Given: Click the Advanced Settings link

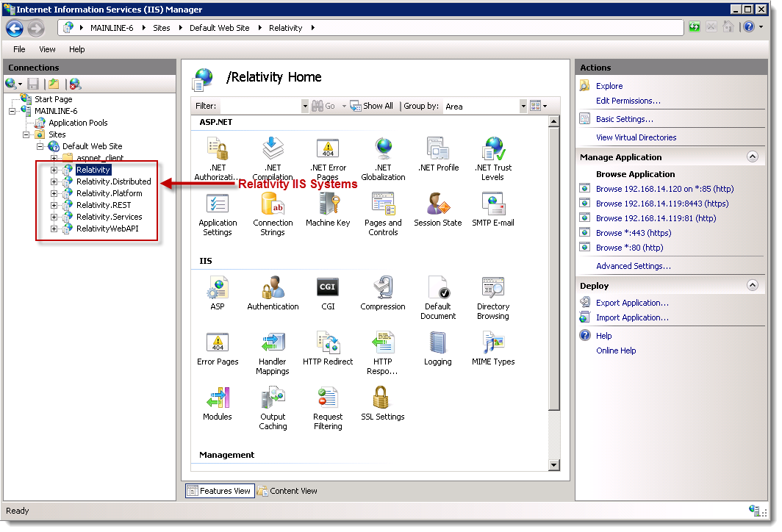Looking at the screenshot, I should pos(633,266).
